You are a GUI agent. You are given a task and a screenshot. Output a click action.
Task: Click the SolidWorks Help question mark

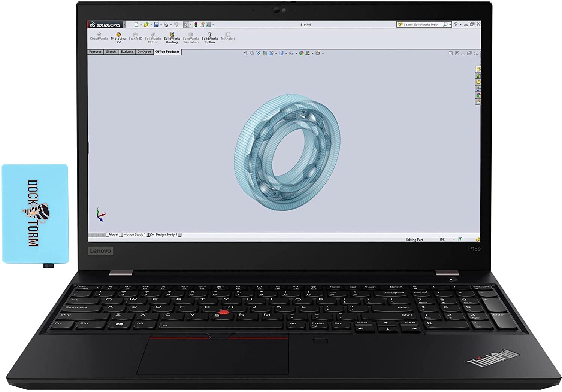click(x=456, y=24)
